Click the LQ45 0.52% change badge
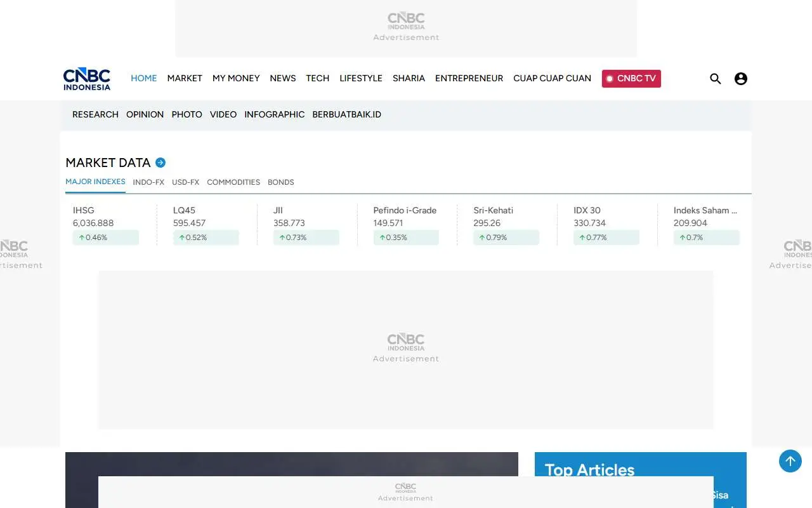Viewport: 812px width, 508px height. (206, 237)
